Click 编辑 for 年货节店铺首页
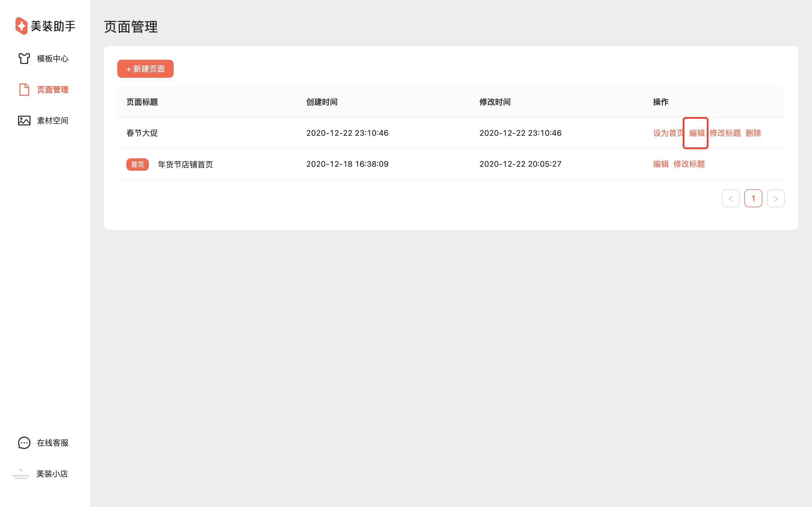This screenshot has width=812, height=507. (x=661, y=164)
